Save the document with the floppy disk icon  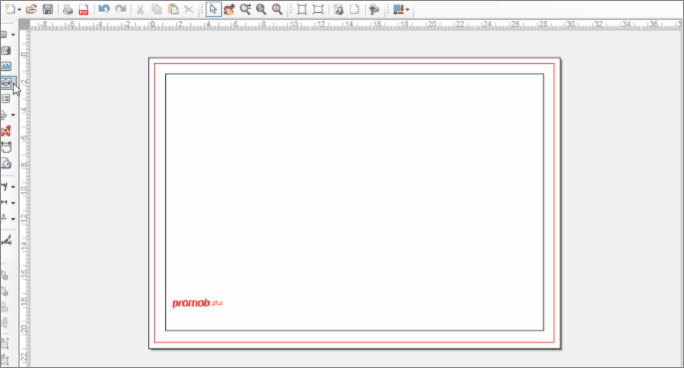[48, 9]
